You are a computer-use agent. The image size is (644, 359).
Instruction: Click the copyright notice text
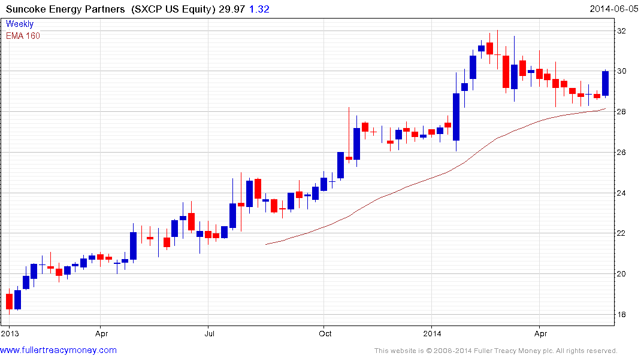tap(496, 351)
